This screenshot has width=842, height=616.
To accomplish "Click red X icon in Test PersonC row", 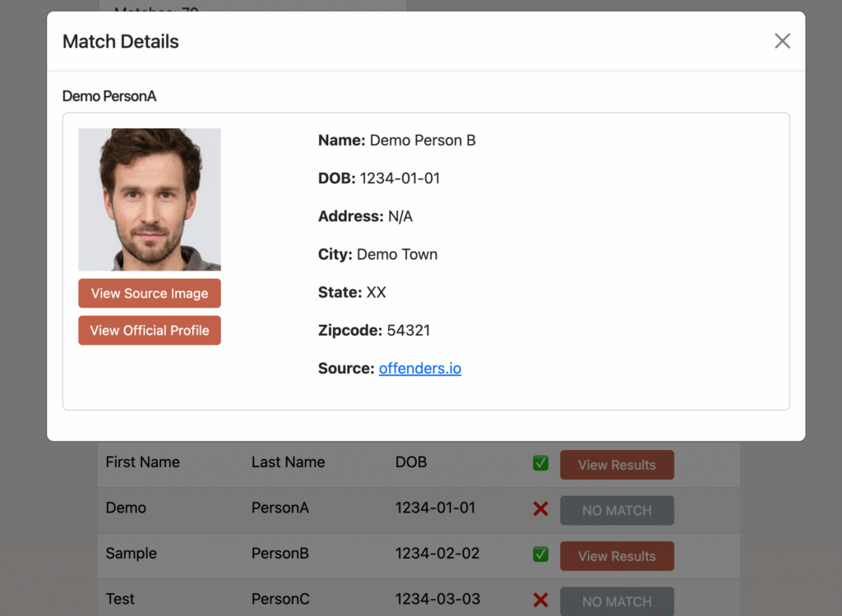I will coord(540,600).
